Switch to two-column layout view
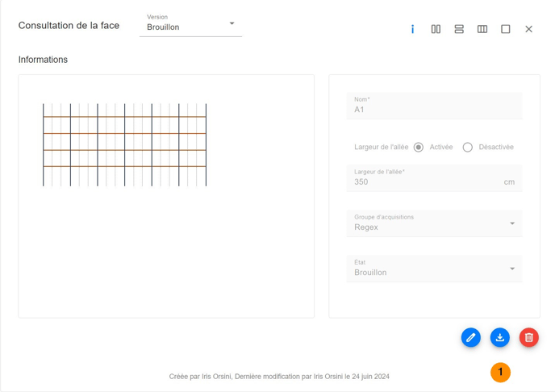 (436, 29)
